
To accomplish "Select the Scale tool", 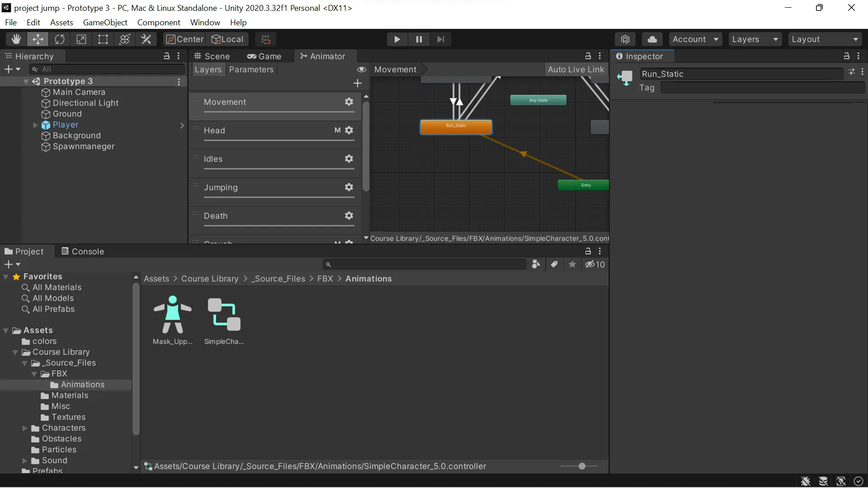I will 81,39.
